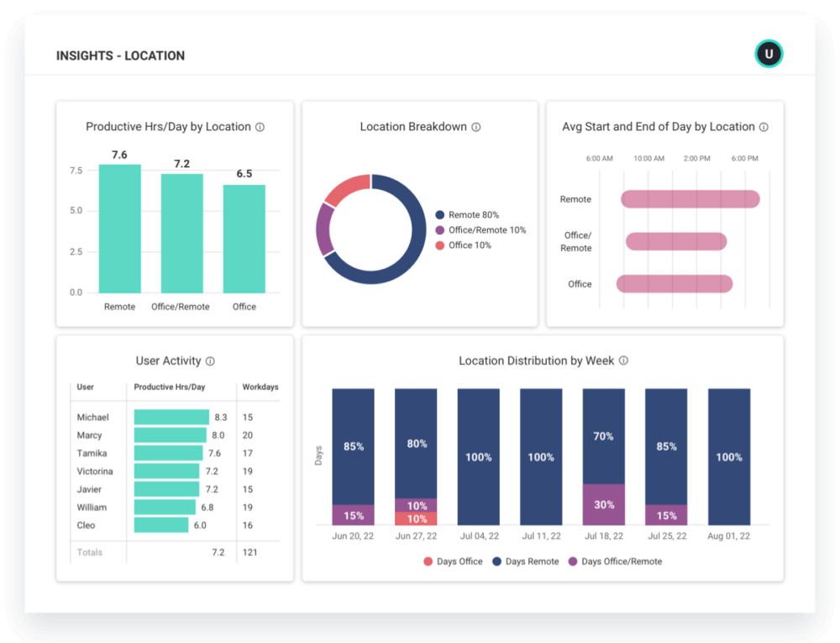Open the User Activity info icon
This screenshot has width=840, height=643.
tap(209, 361)
